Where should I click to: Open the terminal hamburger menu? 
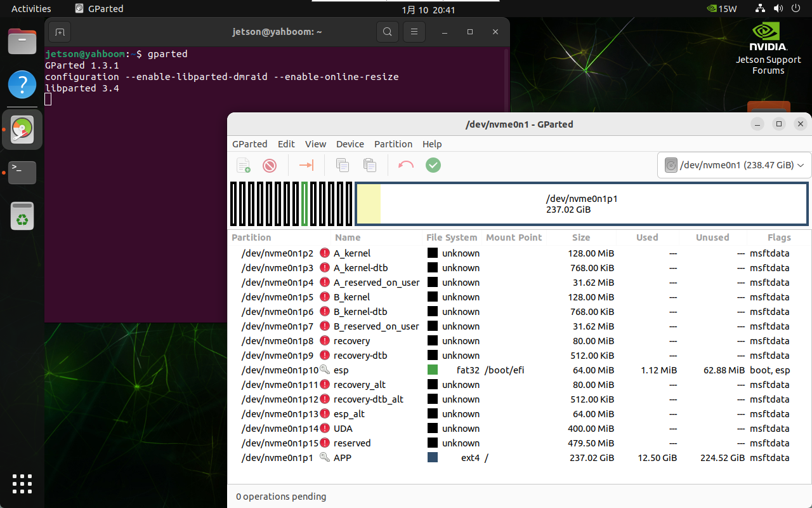(414, 32)
